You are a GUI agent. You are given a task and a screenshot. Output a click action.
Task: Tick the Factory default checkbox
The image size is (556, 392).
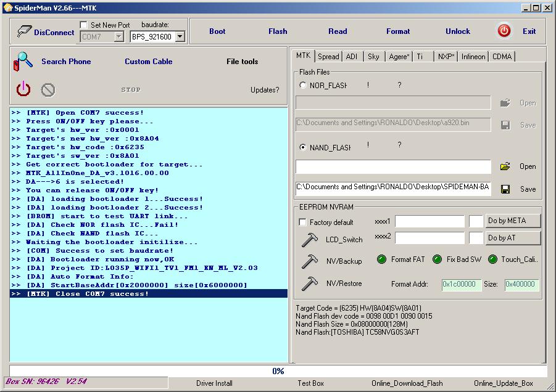302,222
